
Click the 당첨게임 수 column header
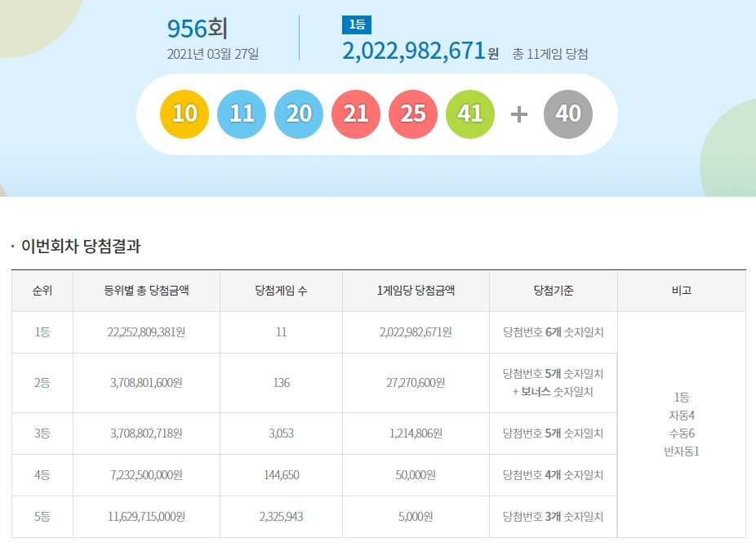click(x=281, y=291)
